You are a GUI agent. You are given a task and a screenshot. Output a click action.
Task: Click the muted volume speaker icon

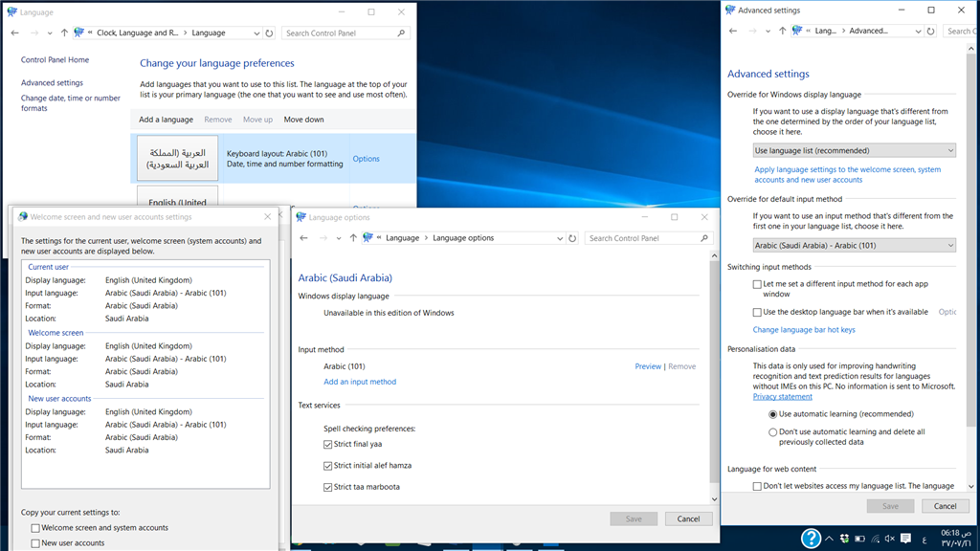coord(890,539)
